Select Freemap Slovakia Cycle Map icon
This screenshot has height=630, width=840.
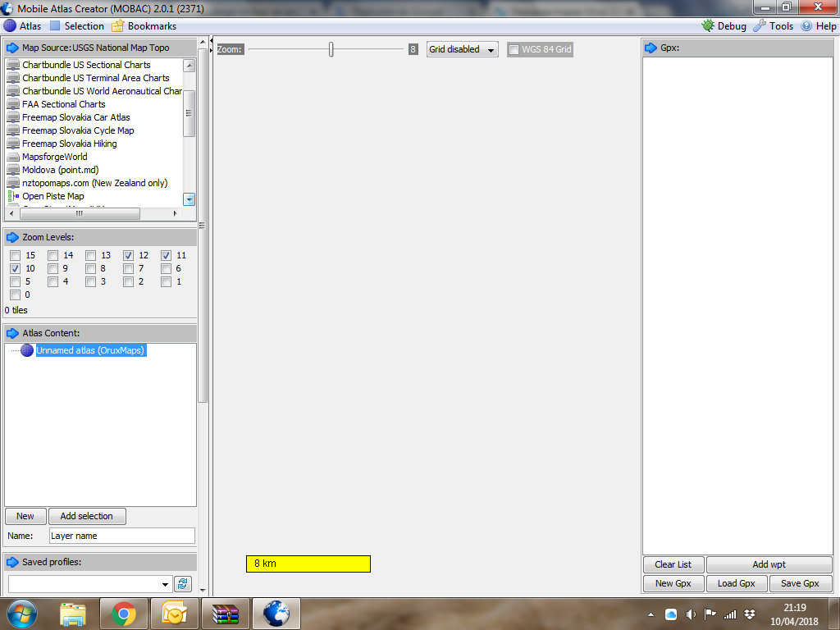click(x=13, y=130)
